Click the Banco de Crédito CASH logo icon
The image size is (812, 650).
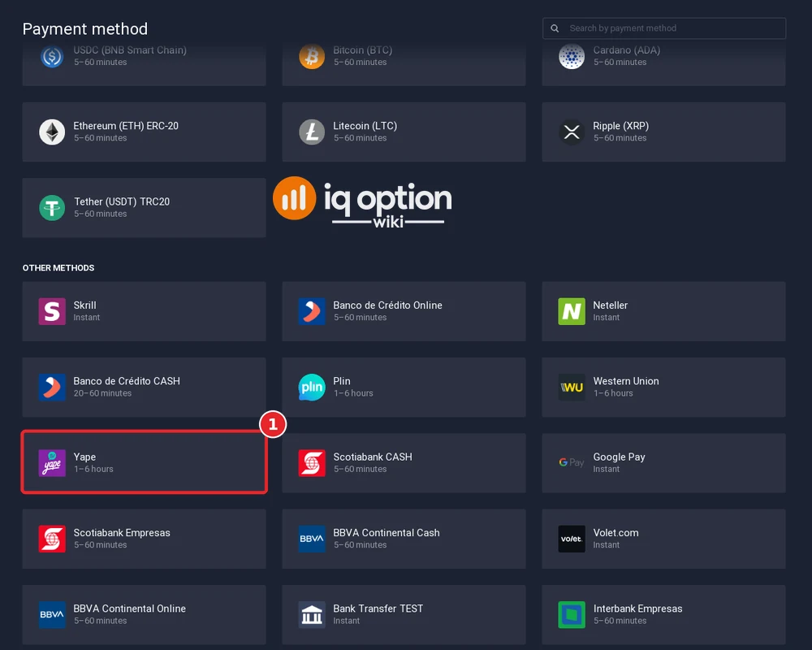tap(52, 388)
